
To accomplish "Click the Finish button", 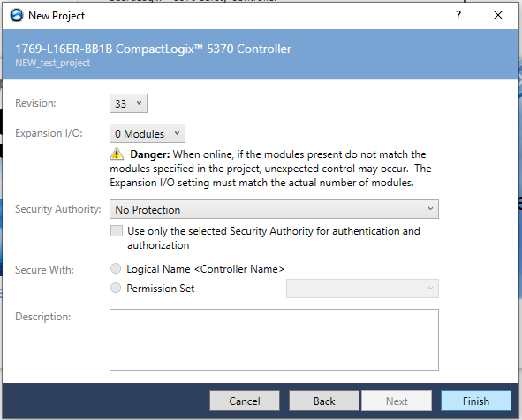I will 476,401.
